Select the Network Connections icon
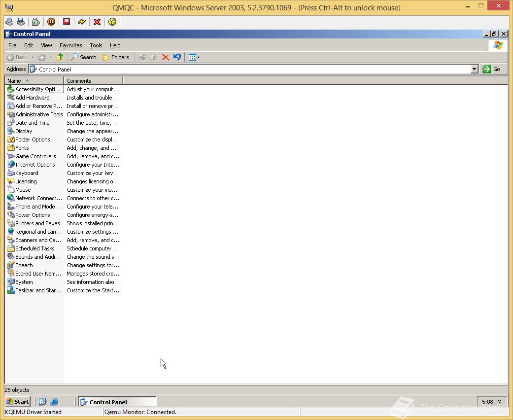The height and width of the screenshot is (420, 513). point(11,198)
